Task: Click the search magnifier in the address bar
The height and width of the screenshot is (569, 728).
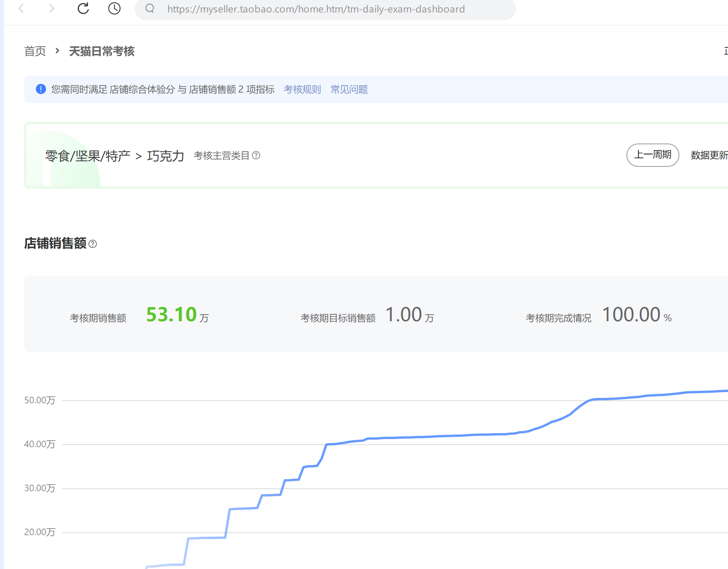Action: coord(150,9)
